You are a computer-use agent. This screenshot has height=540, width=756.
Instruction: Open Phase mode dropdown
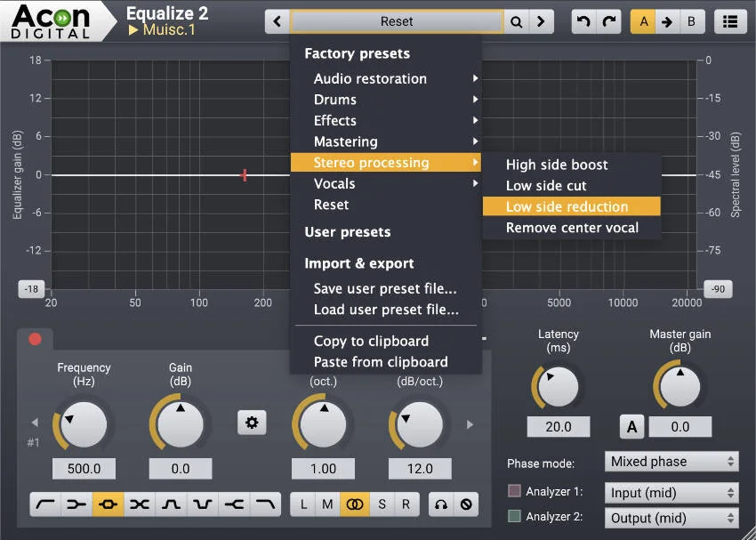(672, 462)
